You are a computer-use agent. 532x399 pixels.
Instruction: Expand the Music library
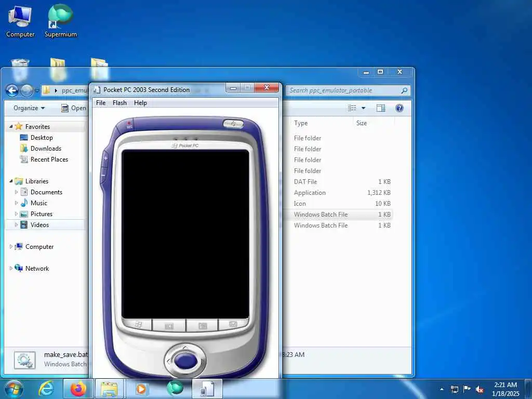16,203
